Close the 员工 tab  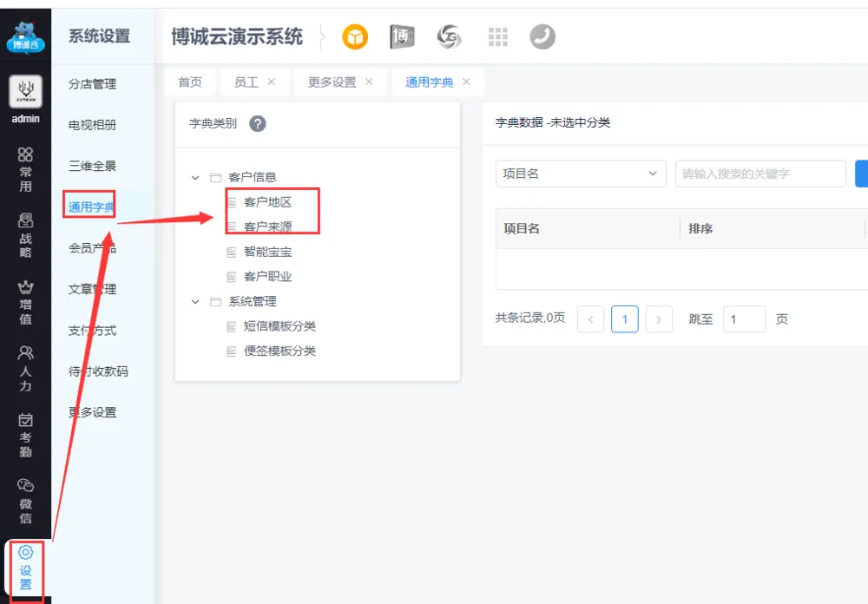pyautogui.click(x=271, y=82)
